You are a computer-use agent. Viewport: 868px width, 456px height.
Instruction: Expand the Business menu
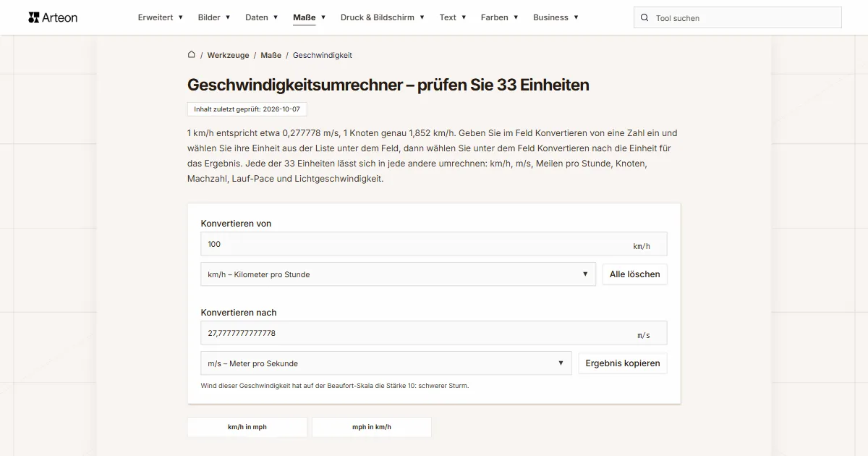click(556, 17)
